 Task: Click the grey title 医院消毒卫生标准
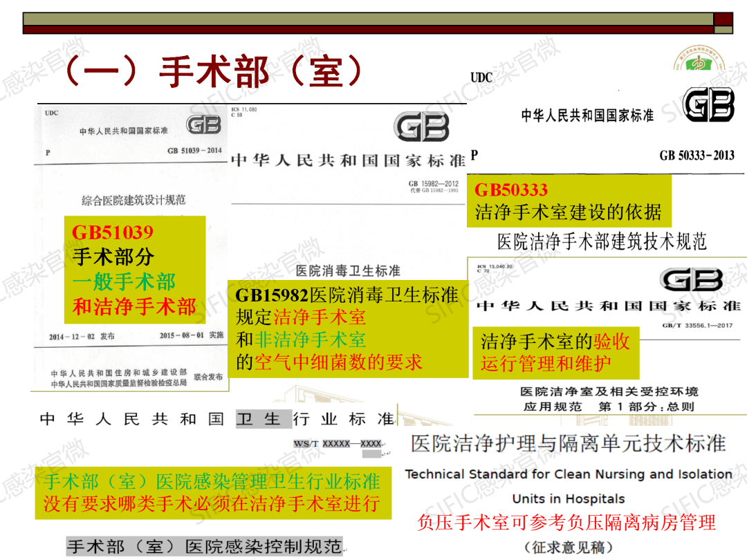click(348, 271)
